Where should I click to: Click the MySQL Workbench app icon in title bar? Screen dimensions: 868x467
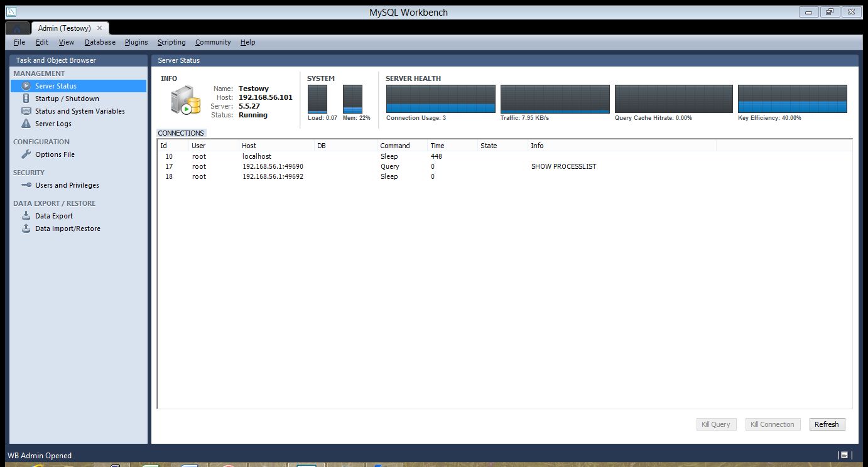(11, 12)
